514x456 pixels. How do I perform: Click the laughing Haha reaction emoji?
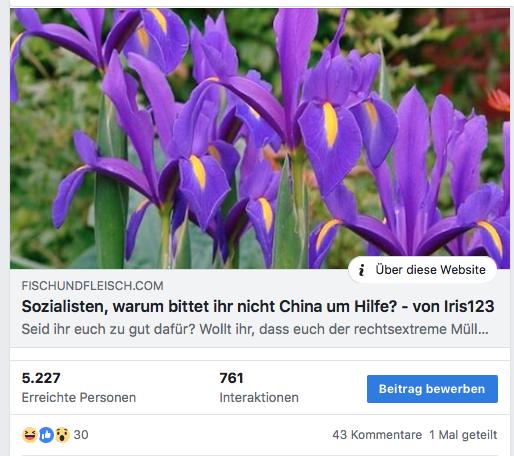(x=30, y=435)
